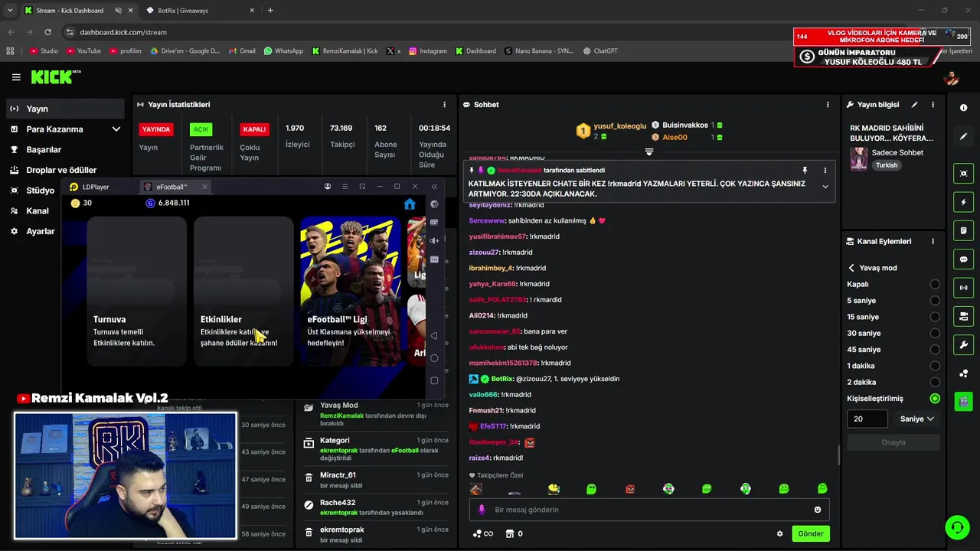Open the eFootball Ligi card
The image size is (980, 551).
[351, 291]
